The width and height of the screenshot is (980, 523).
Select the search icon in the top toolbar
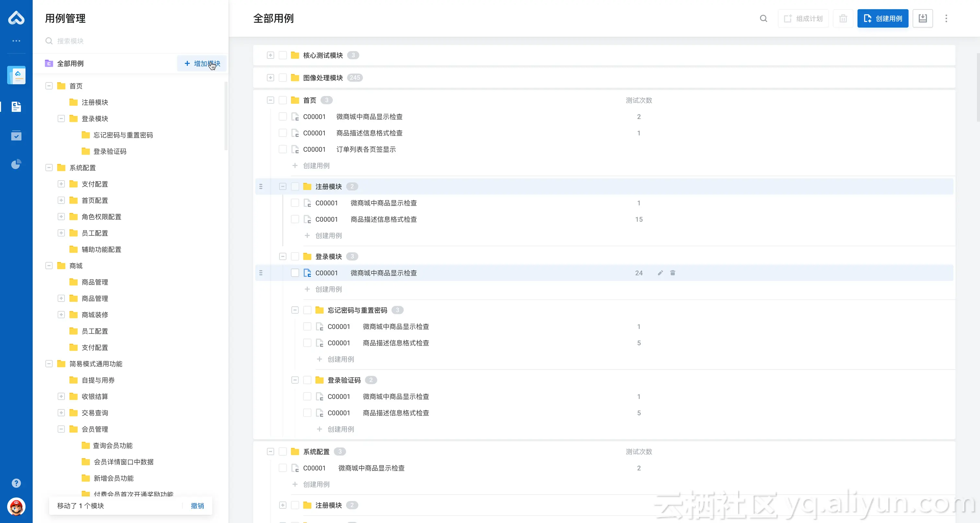pos(764,18)
